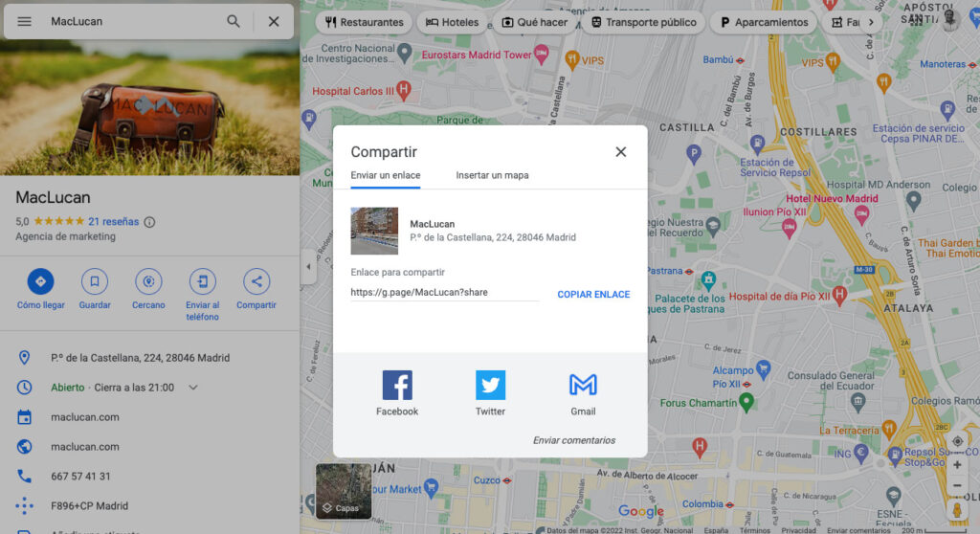Close the Compartir dialog

coord(620,152)
